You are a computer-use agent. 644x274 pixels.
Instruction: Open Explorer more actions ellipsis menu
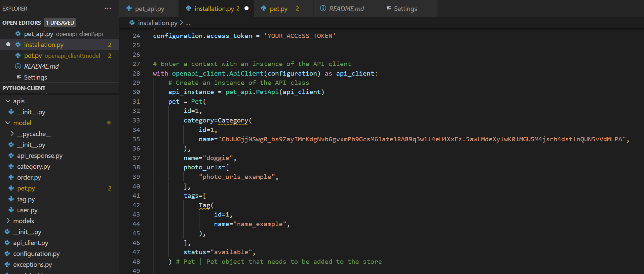108,8
